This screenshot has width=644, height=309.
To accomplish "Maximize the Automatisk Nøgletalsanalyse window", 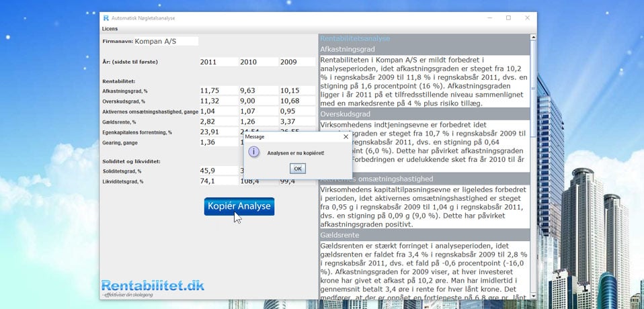I will pos(508,17).
